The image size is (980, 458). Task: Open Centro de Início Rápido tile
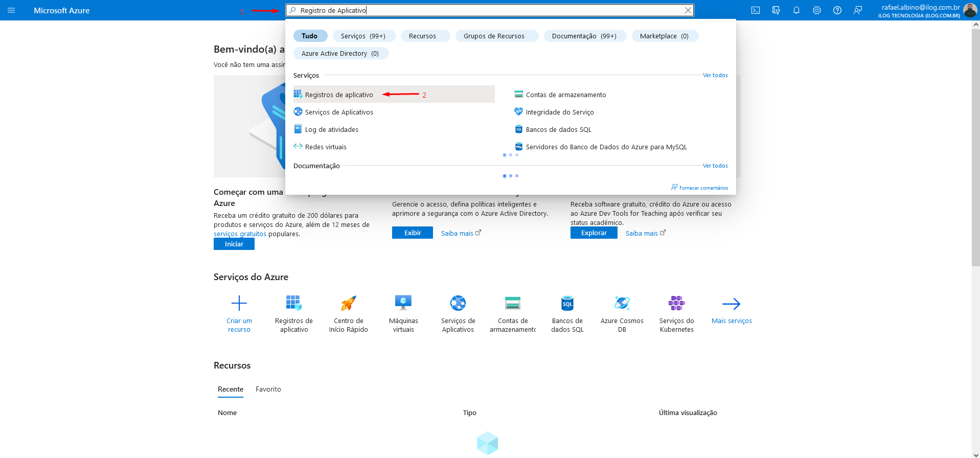click(x=349, y=314)
